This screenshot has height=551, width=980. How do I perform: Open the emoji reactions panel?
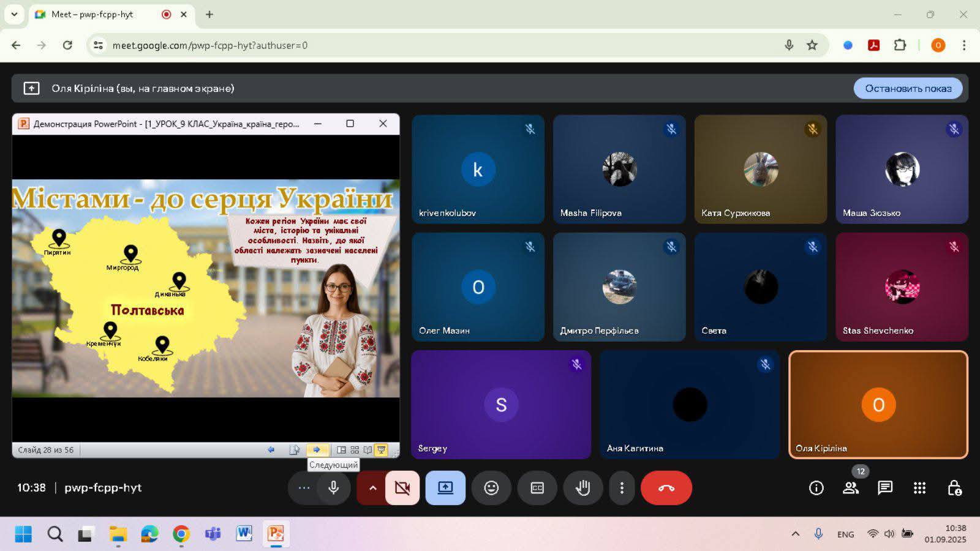coord(491,488)
